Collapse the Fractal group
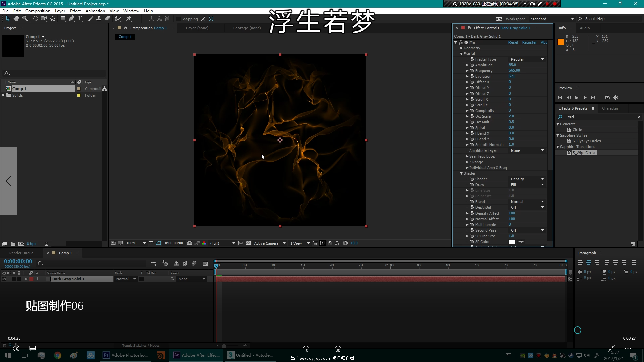The width and height of the screenshot is (644, 362). pos(462,54)
